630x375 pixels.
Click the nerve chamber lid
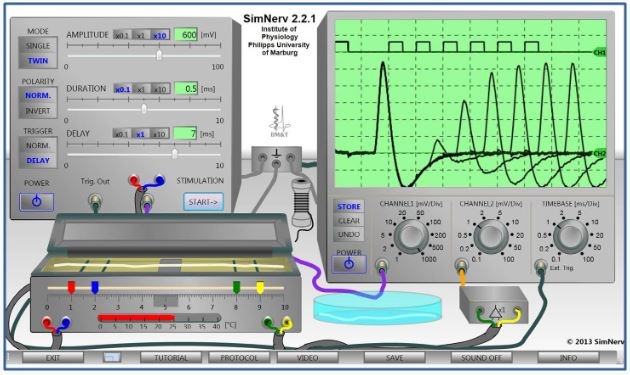pos(169,233)
